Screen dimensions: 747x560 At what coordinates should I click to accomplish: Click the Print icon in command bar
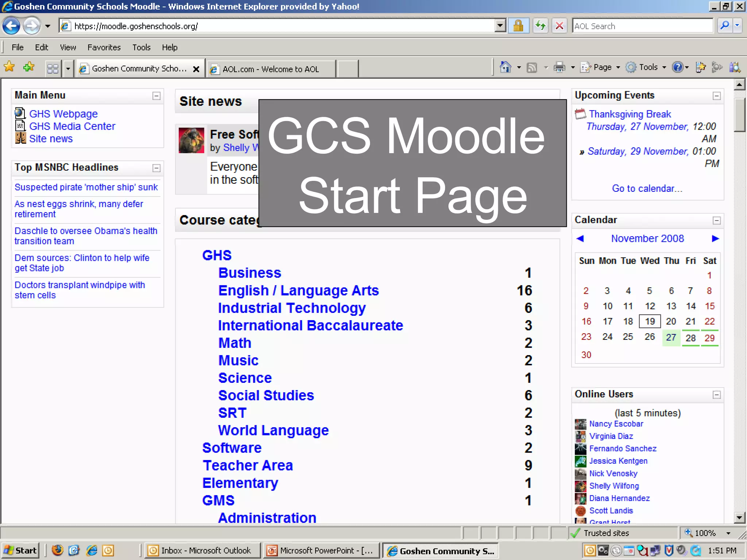click(x=559, y=67)
